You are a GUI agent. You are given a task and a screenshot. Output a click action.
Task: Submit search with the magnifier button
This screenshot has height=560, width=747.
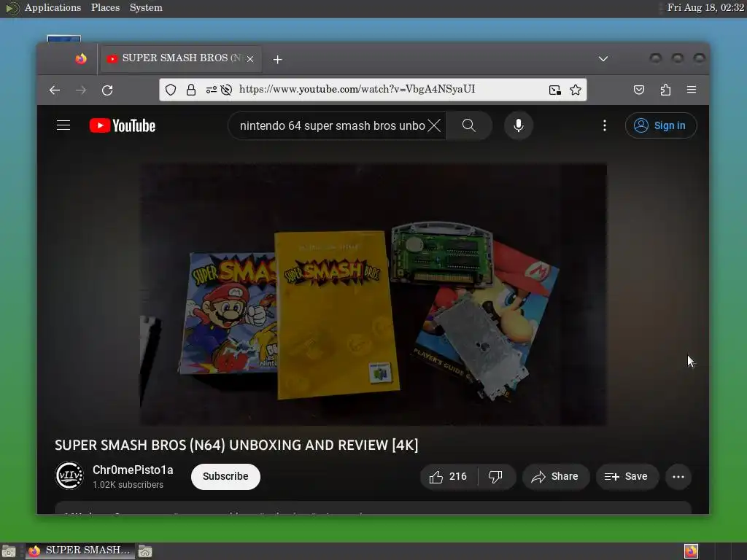pyautogui.click(x=469, y=125)
